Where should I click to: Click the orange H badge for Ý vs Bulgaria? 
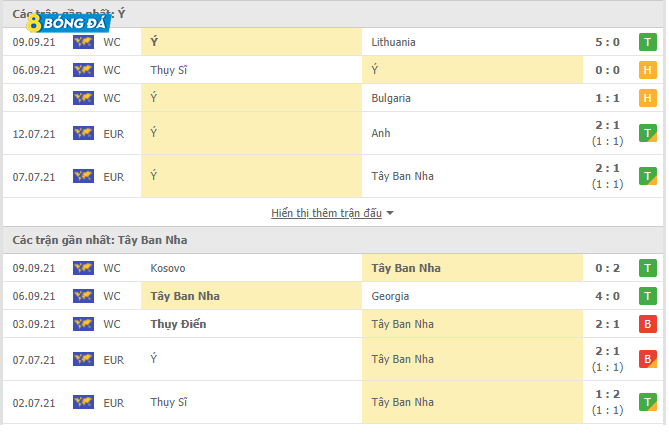(x=648, y=98)
